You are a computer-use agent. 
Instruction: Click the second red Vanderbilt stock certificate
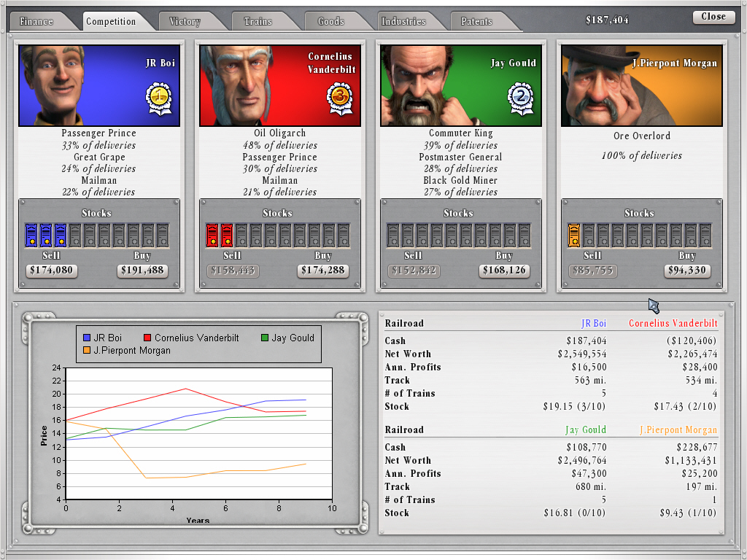(227, 236)
